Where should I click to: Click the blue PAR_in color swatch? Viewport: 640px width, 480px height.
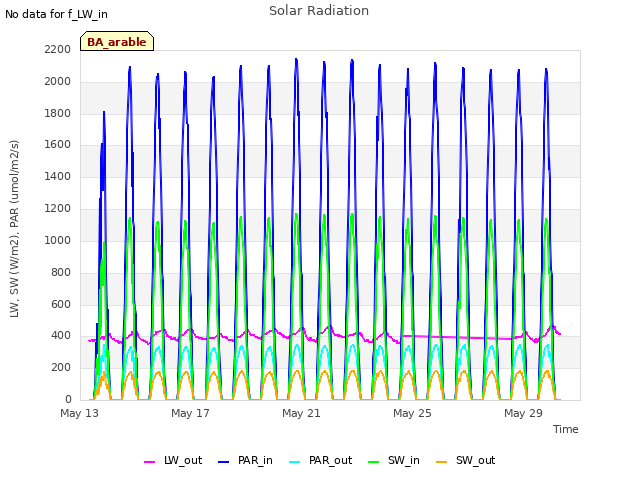[x=224, y=462]
